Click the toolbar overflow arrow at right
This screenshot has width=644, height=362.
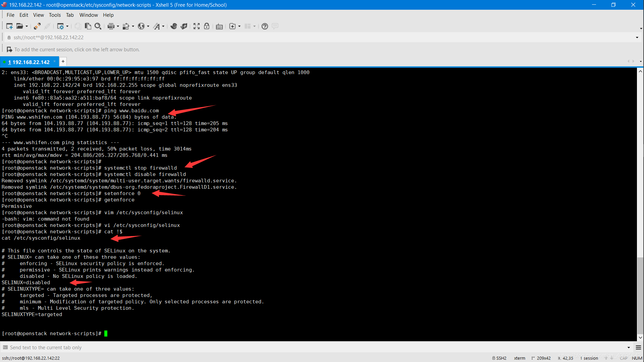[641, 28]
